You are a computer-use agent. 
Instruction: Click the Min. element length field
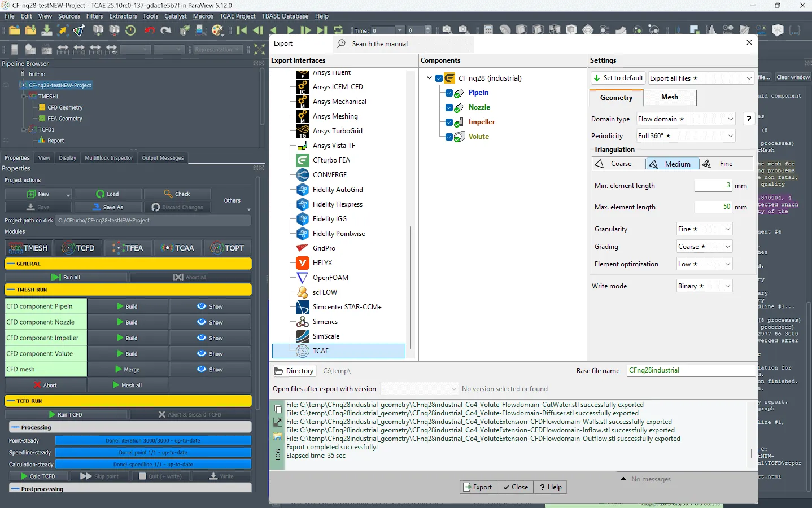[x=713, y=185]
